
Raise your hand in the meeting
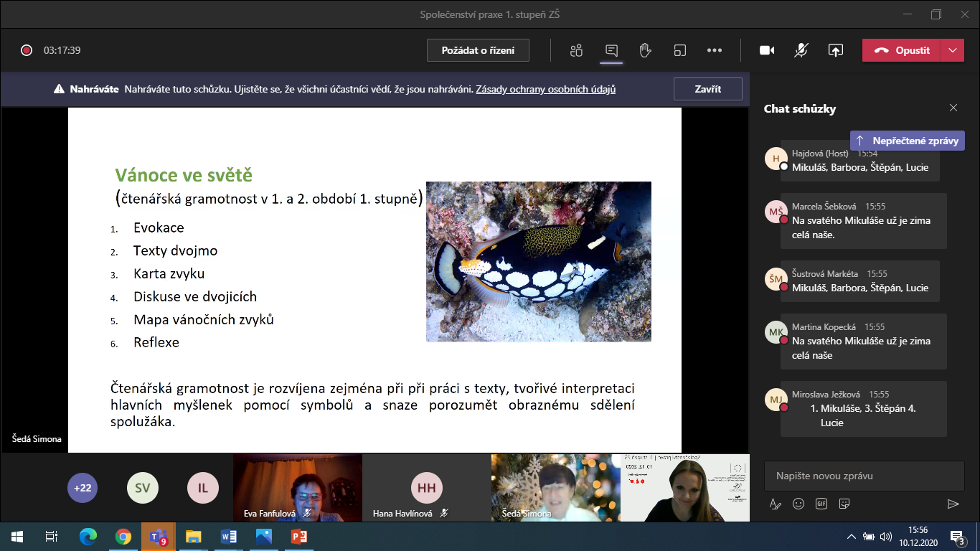click(645, 50)
